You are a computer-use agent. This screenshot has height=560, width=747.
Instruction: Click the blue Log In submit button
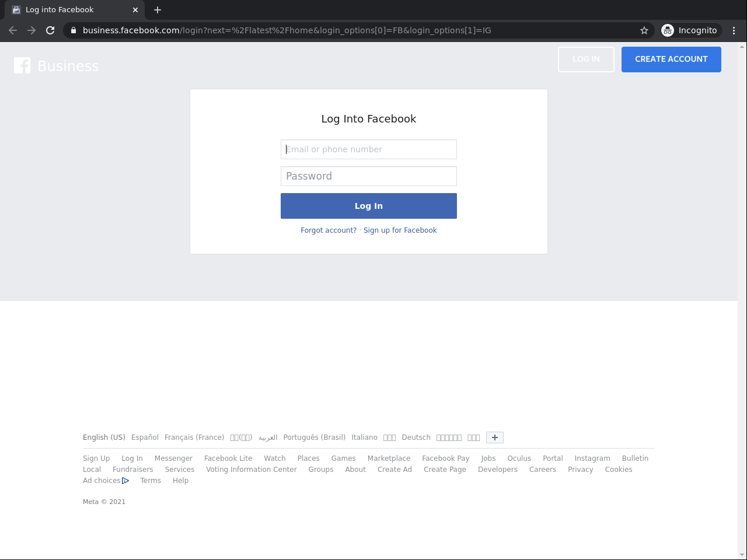coord(369,206)
